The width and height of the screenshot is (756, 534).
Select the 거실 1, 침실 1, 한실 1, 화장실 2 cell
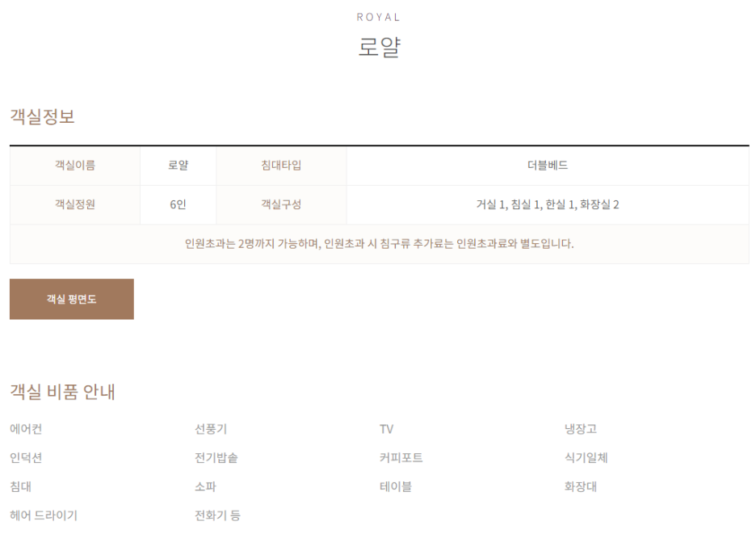point(548,204)
